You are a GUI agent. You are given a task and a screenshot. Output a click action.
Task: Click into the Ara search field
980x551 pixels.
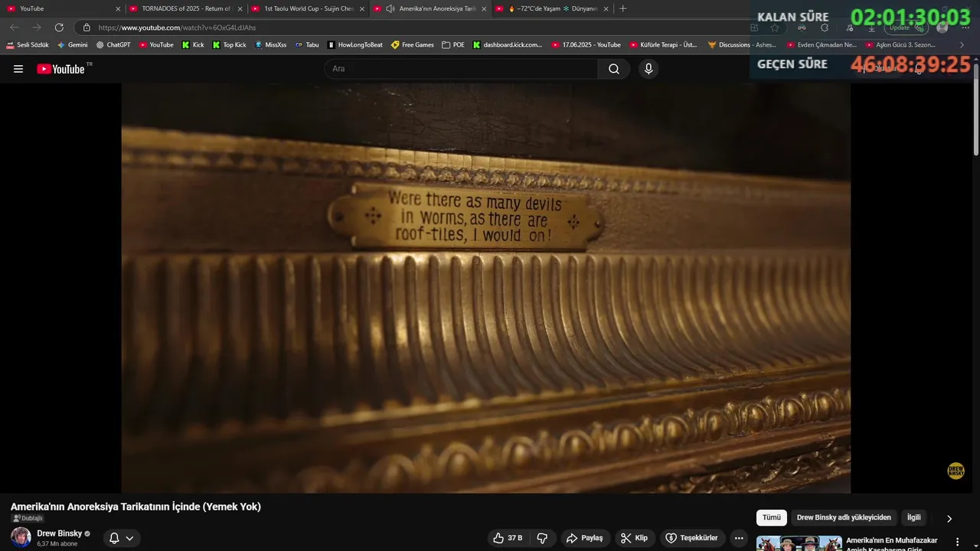(x=461, y=69)
